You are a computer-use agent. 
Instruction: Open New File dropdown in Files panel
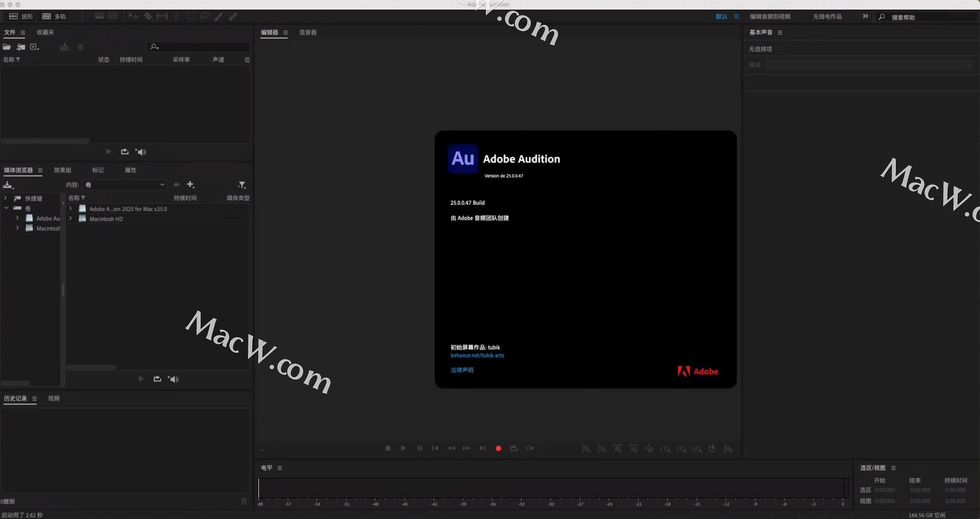coord(35,47)
